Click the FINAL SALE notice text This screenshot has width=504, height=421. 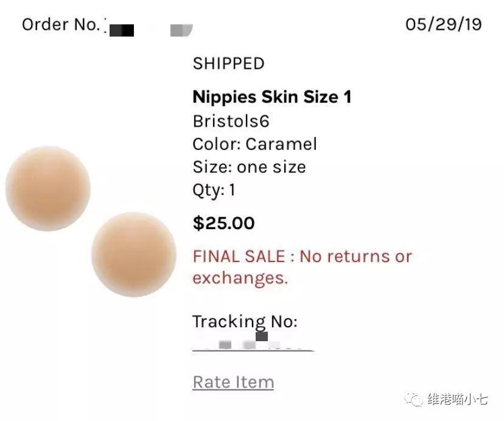click(302, 267)
